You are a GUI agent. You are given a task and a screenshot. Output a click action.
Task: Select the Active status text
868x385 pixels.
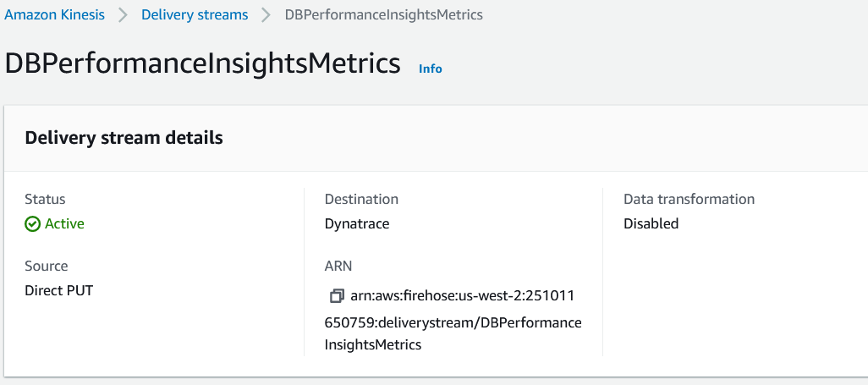[x=64, y=223]
